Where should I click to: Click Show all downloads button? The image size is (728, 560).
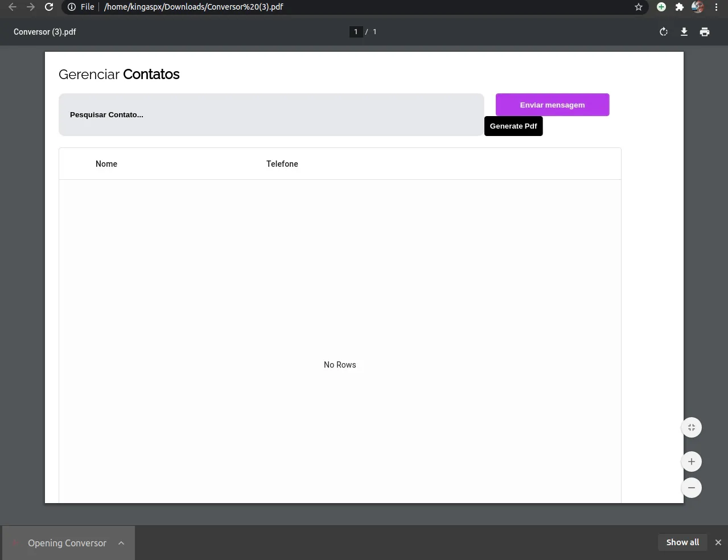click(682, 542)
